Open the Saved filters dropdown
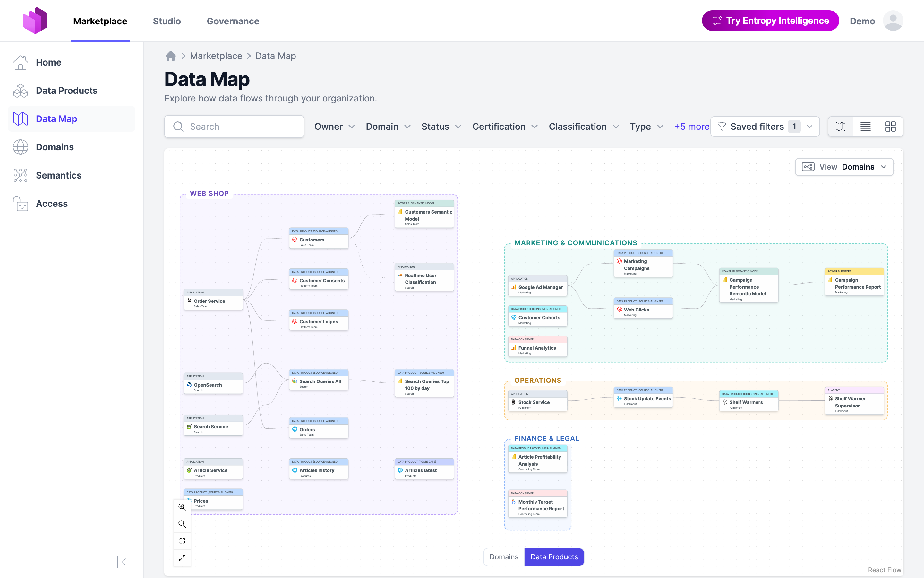The image size is (924, 578). (x=765, y=127)
